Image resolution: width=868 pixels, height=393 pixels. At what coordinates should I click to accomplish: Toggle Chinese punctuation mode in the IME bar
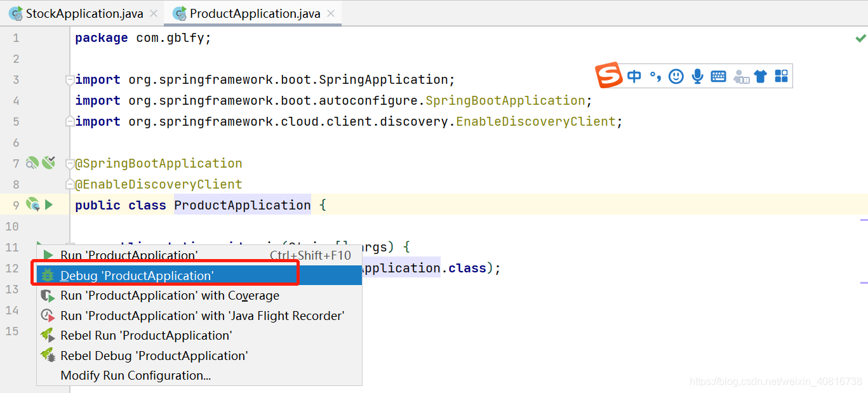[655, 77]
